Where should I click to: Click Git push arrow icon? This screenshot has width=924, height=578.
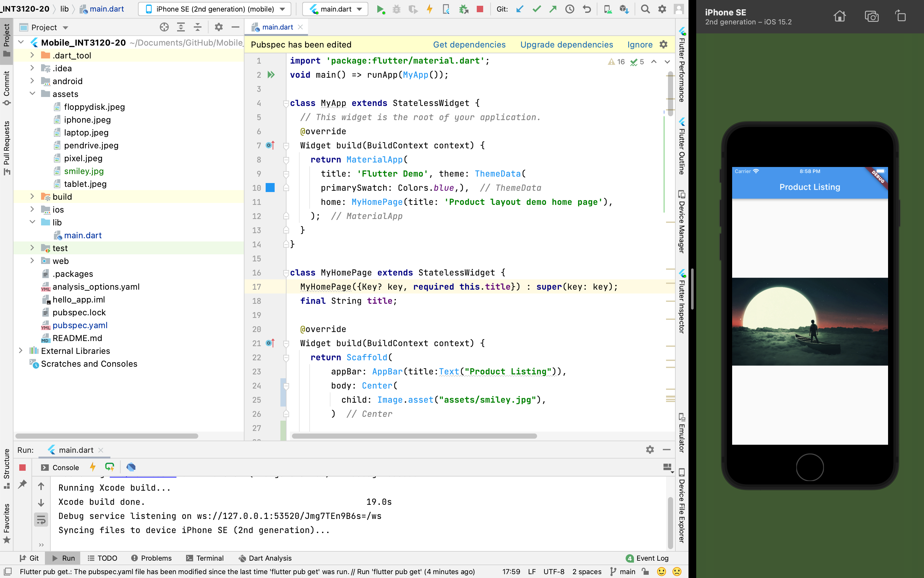click(x=553, y=9)
